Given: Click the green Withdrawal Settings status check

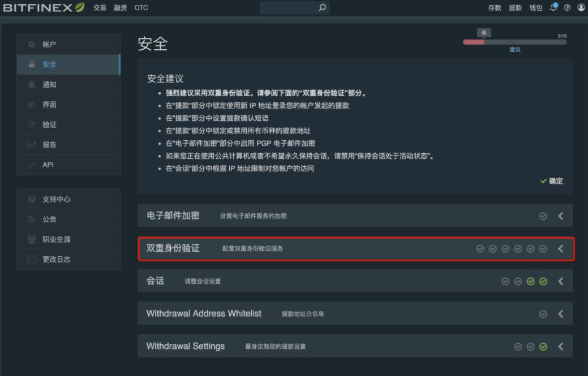Looking at the screenshot, I should (543, 347).
